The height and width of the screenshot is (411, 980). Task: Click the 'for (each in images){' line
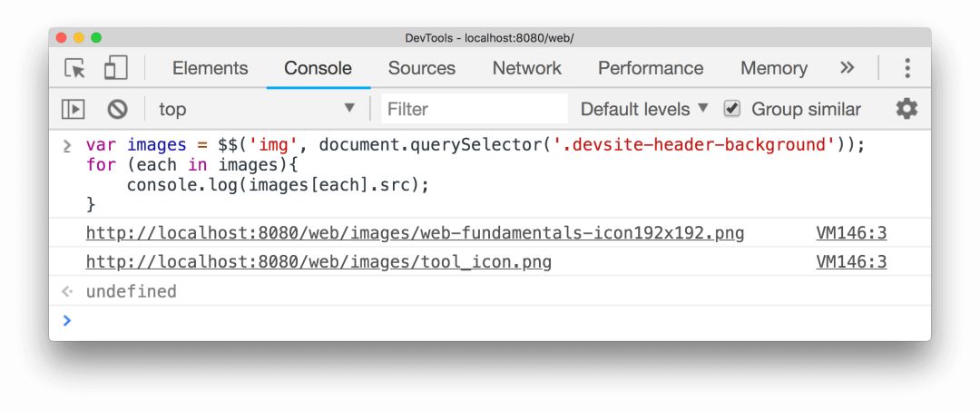(x=192, y=165)
